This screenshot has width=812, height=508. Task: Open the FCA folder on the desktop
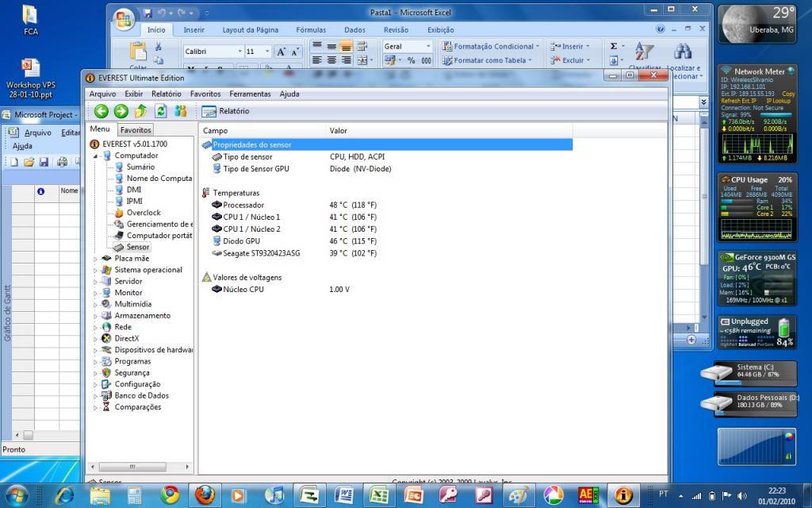31,20
